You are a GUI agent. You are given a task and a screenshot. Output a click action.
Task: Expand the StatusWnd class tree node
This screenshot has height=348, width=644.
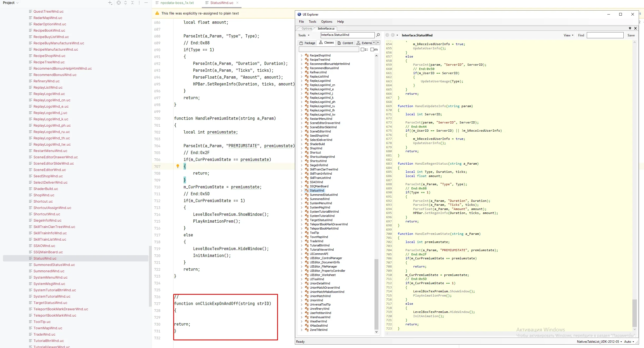pyautogui.click(x=301, y=190)
